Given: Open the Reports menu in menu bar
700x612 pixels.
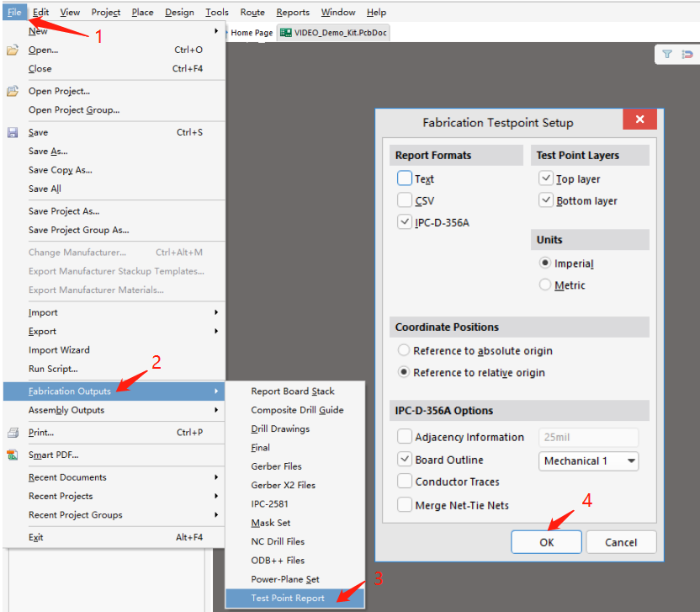Looking at the screenshot, I should click(x=293, y=12).
